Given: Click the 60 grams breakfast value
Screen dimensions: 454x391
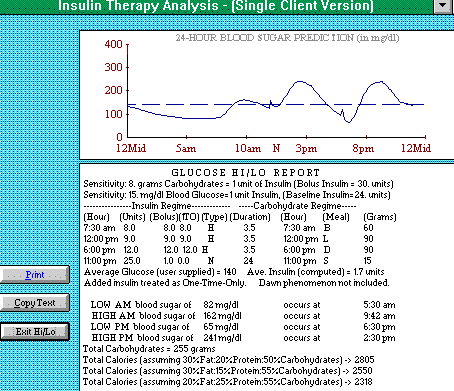Looking at the screenshot, I should tap(368, 228).
